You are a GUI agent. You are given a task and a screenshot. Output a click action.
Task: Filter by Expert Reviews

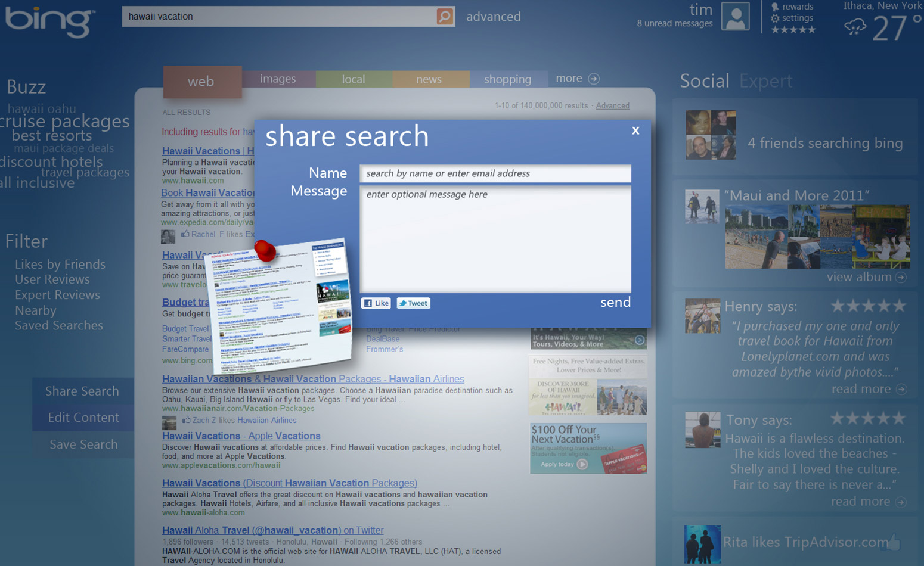point(57,295)
